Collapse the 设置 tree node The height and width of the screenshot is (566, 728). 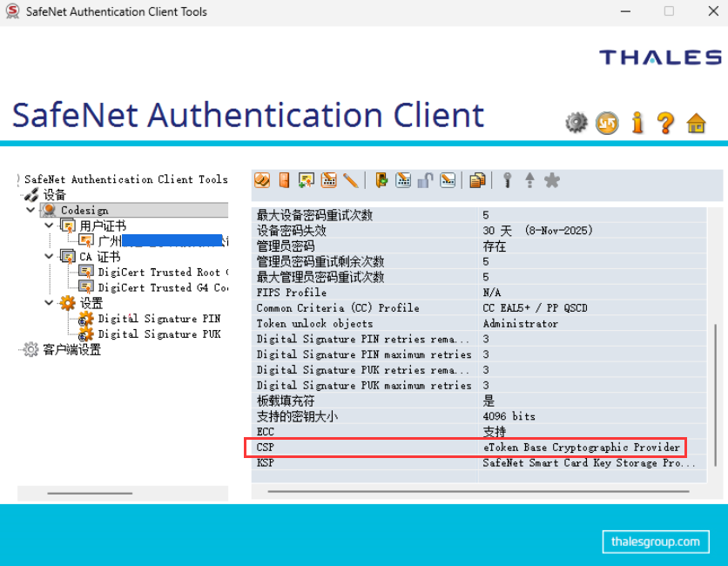pyautogui.click(x=49, y=303)
